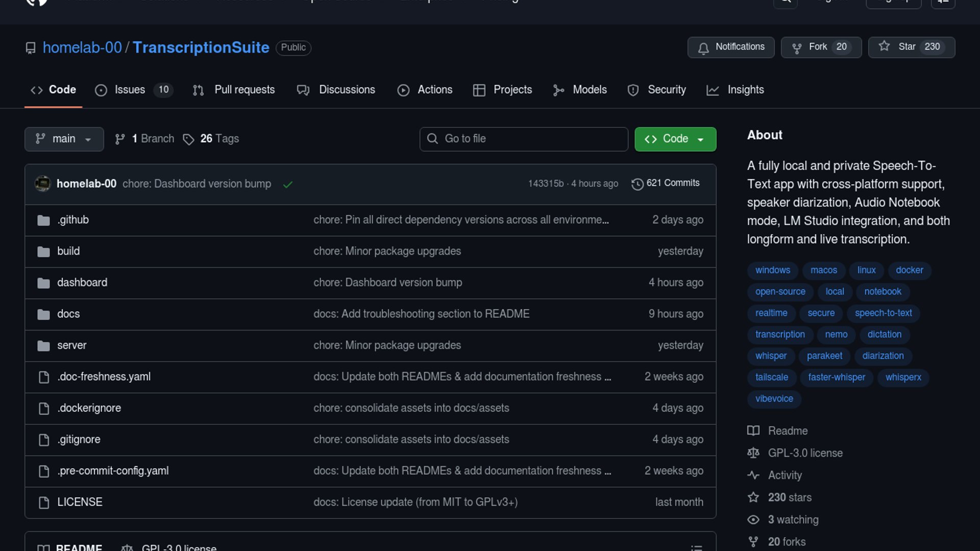Click the commit history clock icon
The width and height of the screenshot is (980, 551).
coord(637,184)
